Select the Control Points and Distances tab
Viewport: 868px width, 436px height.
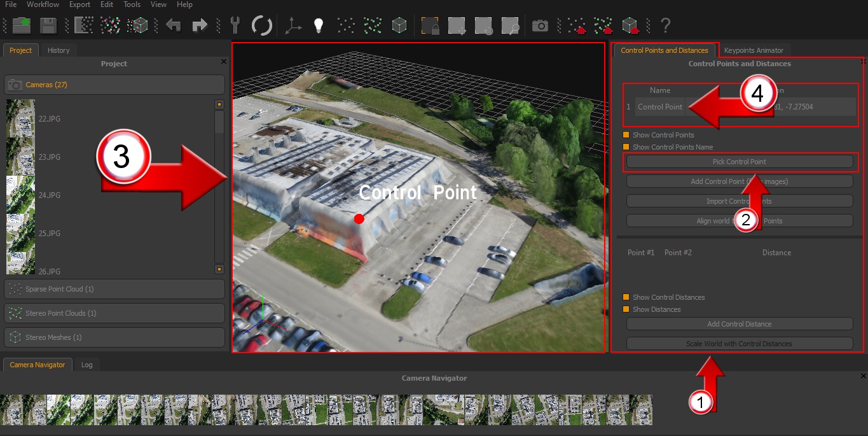665,50
